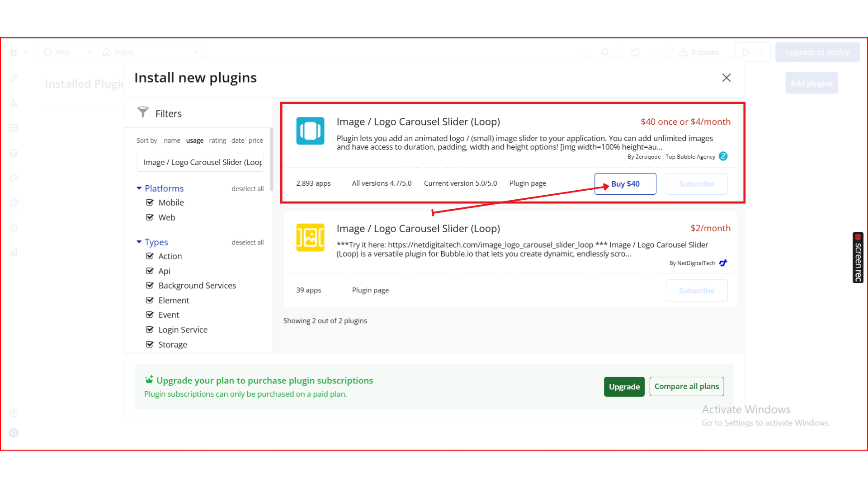The height and width of the screenshot is (488, 868).
Task: Sort plugins by rating
Action: click(x=217, y=141)
